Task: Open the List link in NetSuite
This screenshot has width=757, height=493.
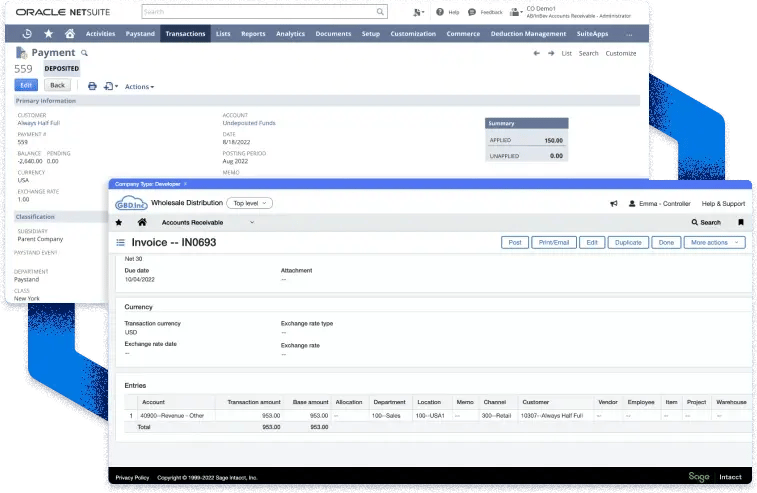Action: 567,54
